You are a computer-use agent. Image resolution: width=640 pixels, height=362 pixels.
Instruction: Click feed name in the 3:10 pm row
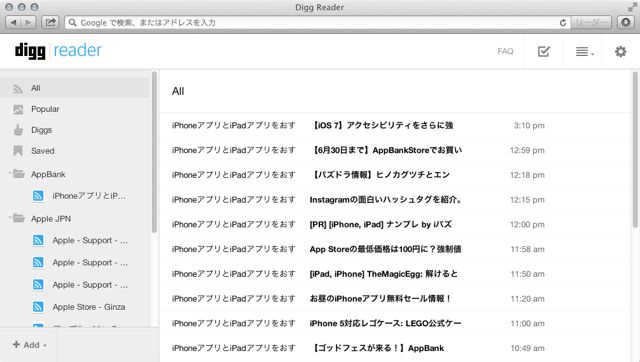tap(233, 125)
